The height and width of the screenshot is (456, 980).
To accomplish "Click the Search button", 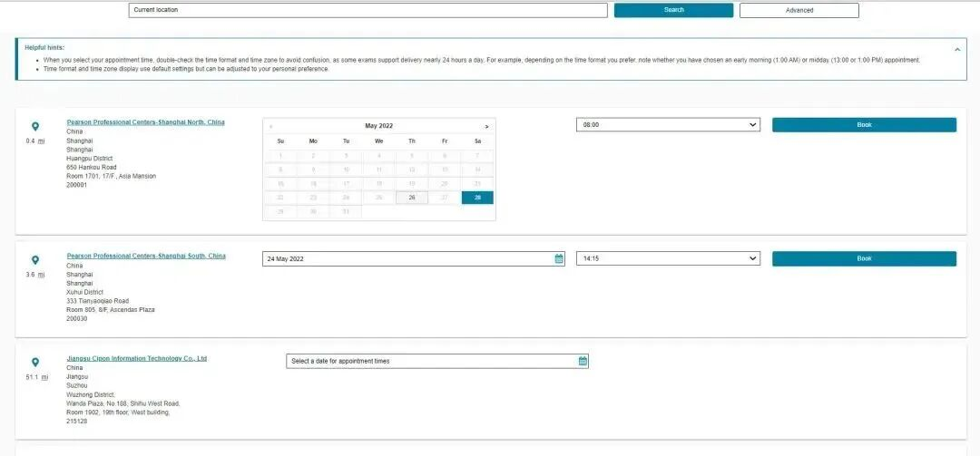I will coord(673,10).
